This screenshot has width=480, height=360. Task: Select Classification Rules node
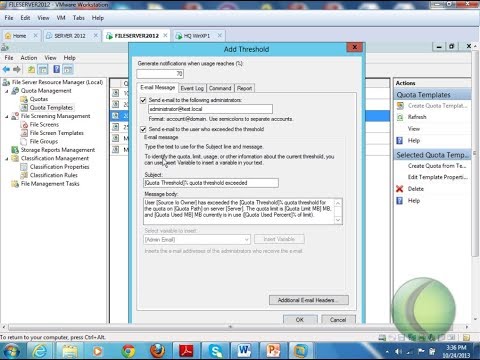(54, 175)
